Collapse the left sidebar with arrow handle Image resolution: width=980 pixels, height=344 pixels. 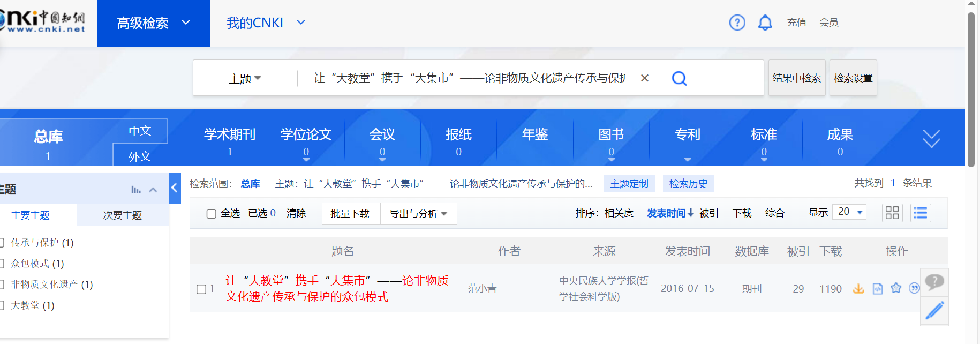(x=175, y=188)
